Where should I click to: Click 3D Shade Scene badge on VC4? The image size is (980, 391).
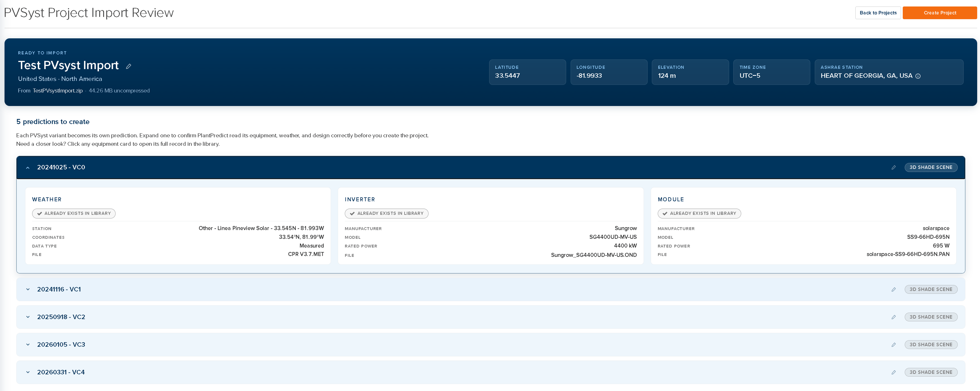click(x=931, y=372)
